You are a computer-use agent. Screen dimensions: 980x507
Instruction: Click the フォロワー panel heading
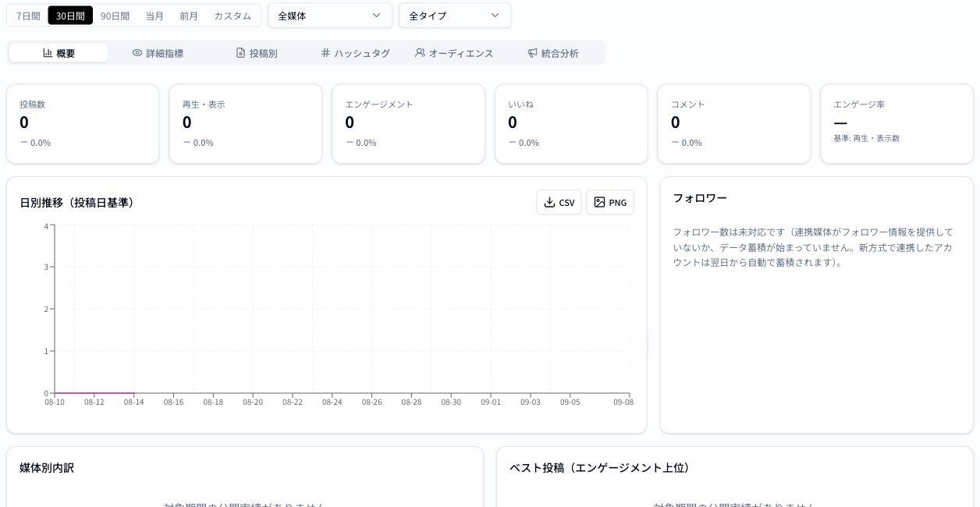(700, 198)
